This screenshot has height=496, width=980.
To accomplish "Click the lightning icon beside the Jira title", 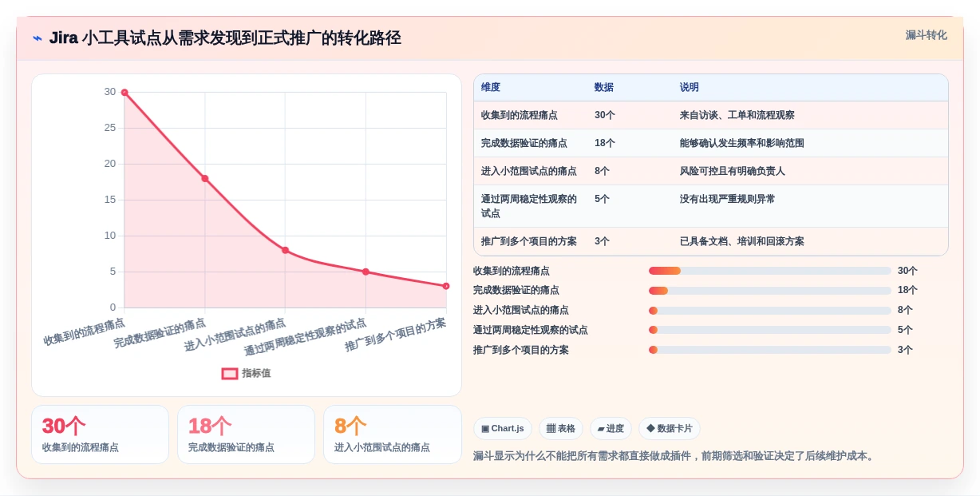I will point(38,38).
